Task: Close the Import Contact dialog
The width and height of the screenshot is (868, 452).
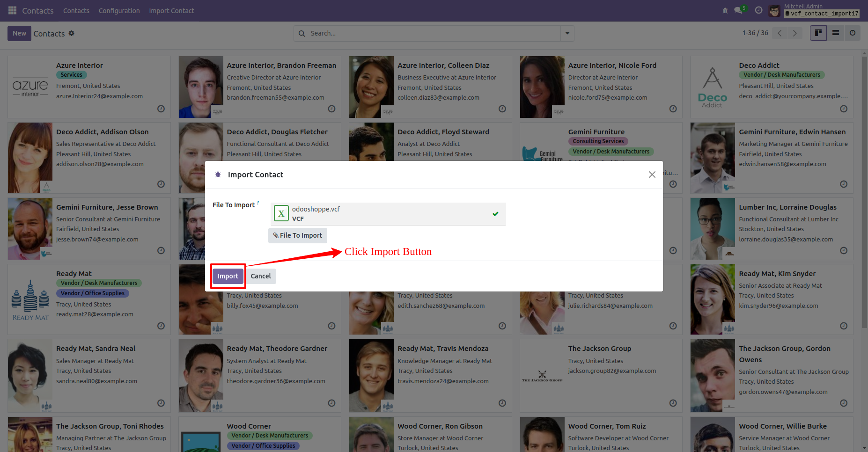Action: 652,175
